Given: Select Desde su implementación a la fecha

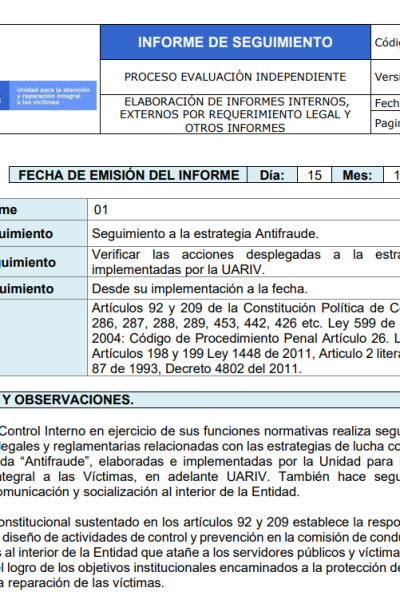Looking at the screenshot, I should click(199, 289).
